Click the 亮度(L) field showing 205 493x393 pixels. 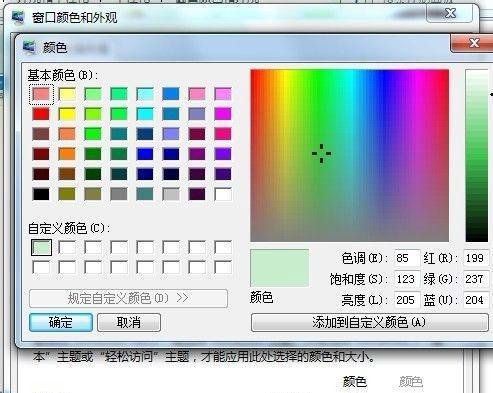tap(407, 300)
